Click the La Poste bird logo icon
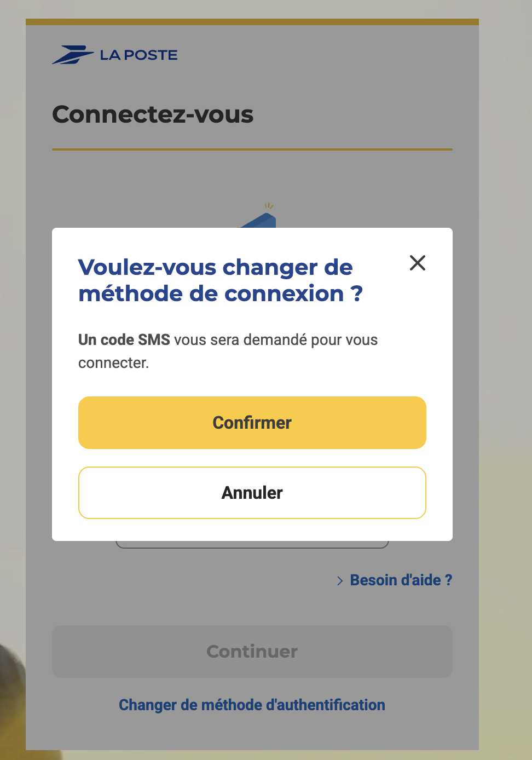Screen dimensions: 532x760 pos(73,55)
